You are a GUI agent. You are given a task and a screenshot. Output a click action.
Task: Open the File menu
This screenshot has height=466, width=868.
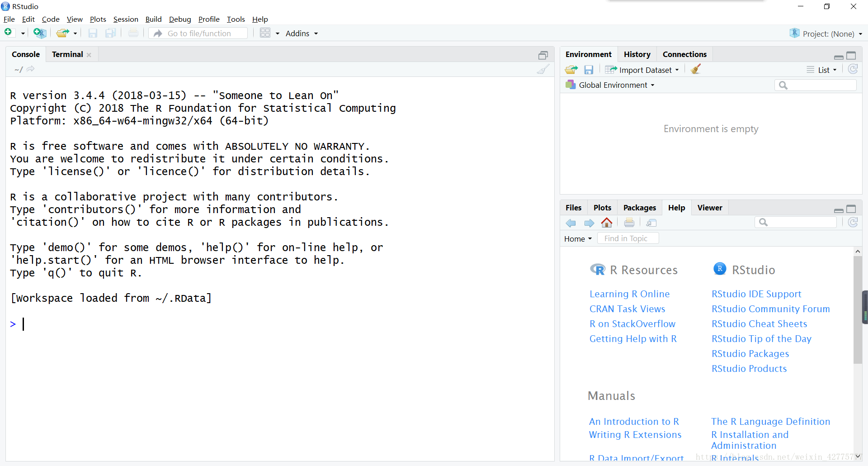coord(9,19)
